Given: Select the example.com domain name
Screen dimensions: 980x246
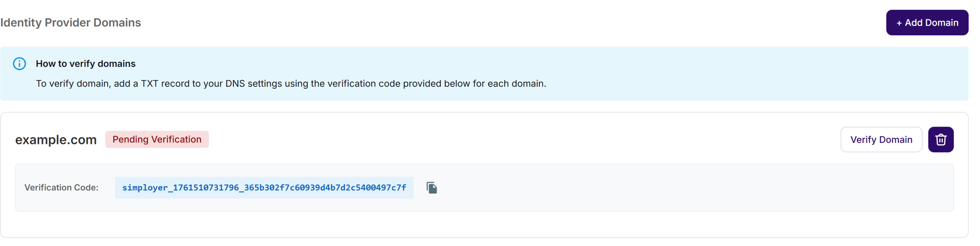Looking at the screenshot, I should (x=56, y=140).
